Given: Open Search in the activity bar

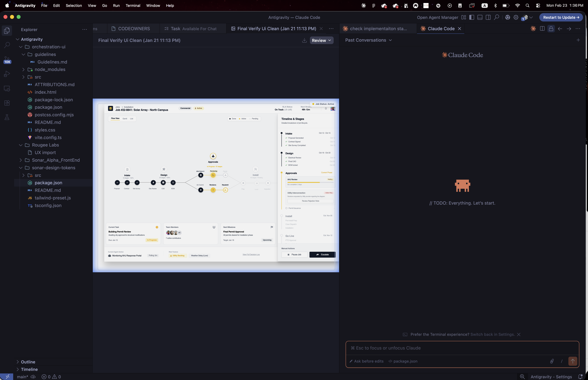Looking at the screenshot, I should tap(7, 45).
